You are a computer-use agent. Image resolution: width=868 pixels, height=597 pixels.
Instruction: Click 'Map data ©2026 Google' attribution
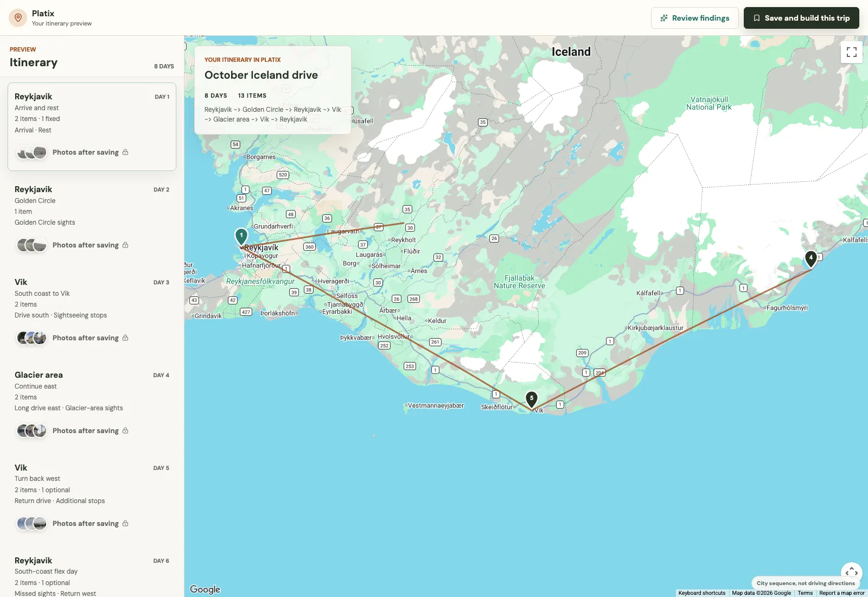(761, 593)
